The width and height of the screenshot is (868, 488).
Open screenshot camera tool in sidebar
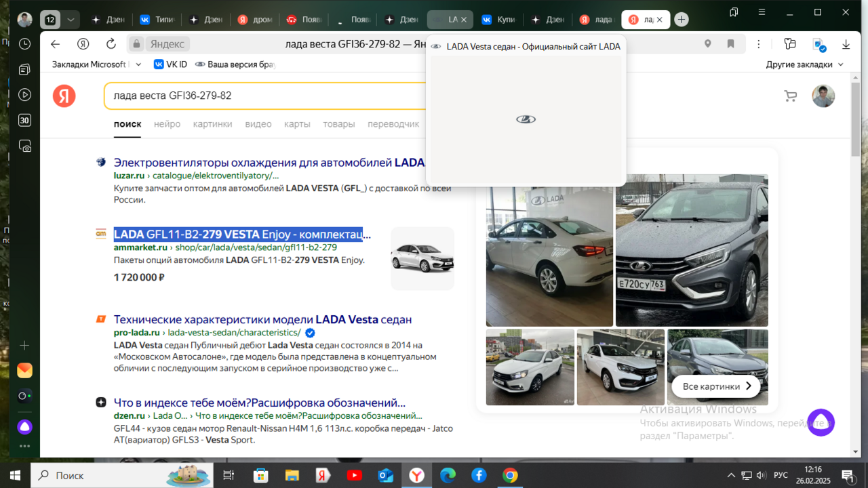24,146
